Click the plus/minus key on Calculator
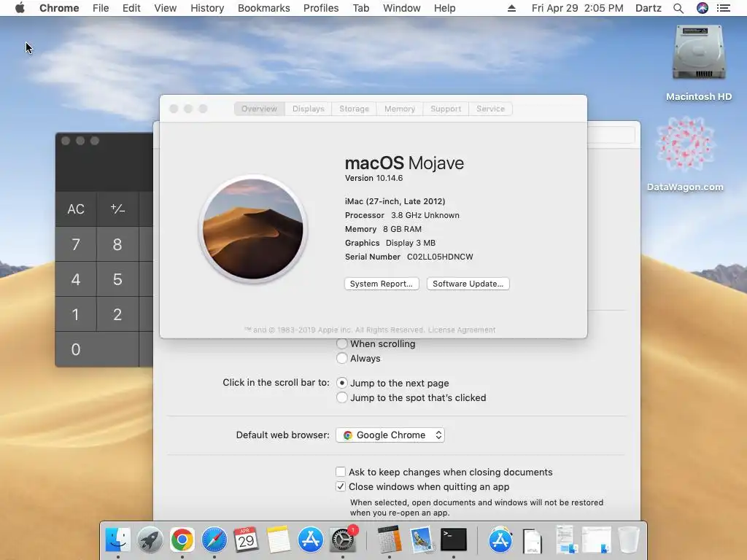The width and height of the screenshot is (747, 560). [117, 209]
